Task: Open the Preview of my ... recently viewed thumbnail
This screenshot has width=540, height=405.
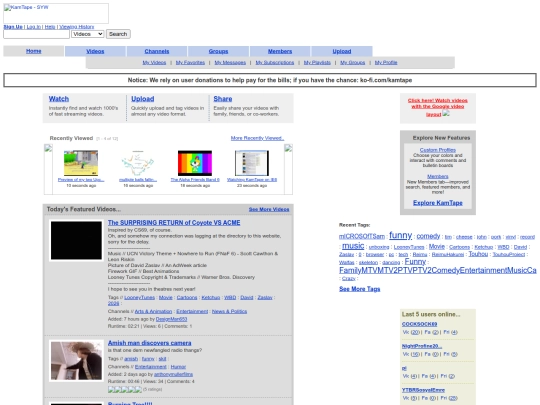Action: pyautogui.click(x=81, y=163)
